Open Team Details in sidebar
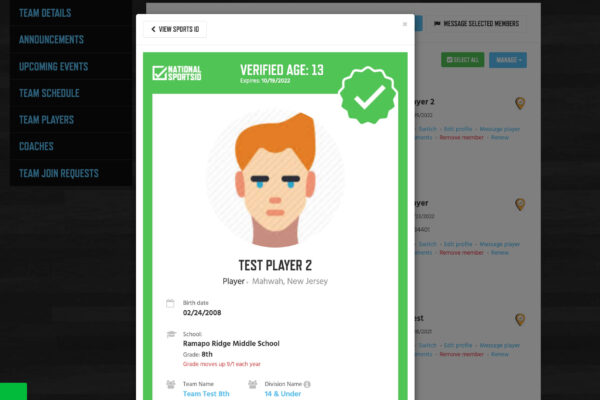600x400 pixels. (x=45, y=13)
